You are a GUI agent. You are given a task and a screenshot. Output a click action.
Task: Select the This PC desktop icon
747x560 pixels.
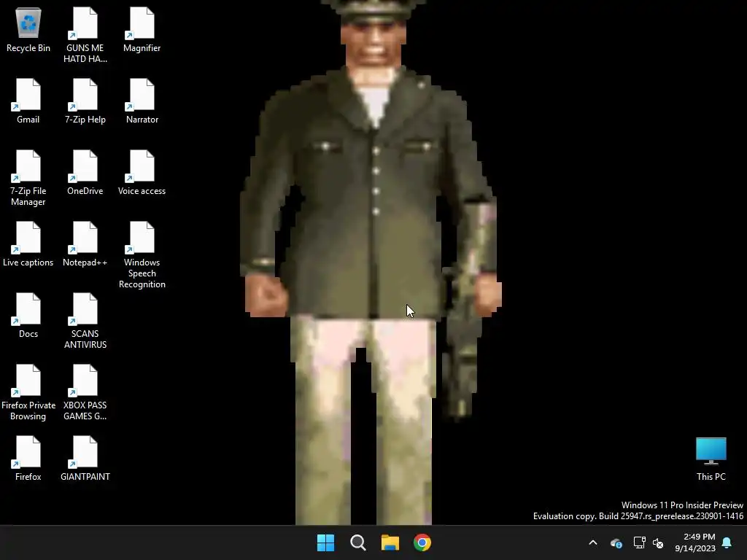tap(711, 459)
